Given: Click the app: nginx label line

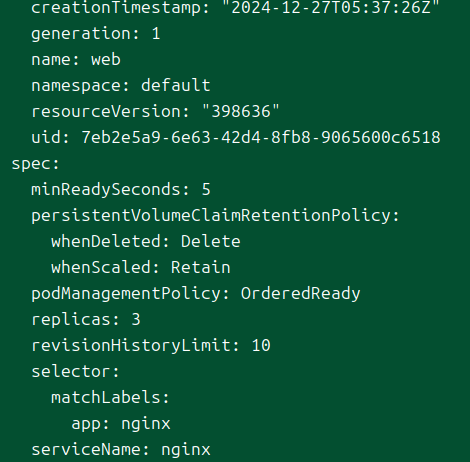Looking at the screenshot, I should (121, 424).
